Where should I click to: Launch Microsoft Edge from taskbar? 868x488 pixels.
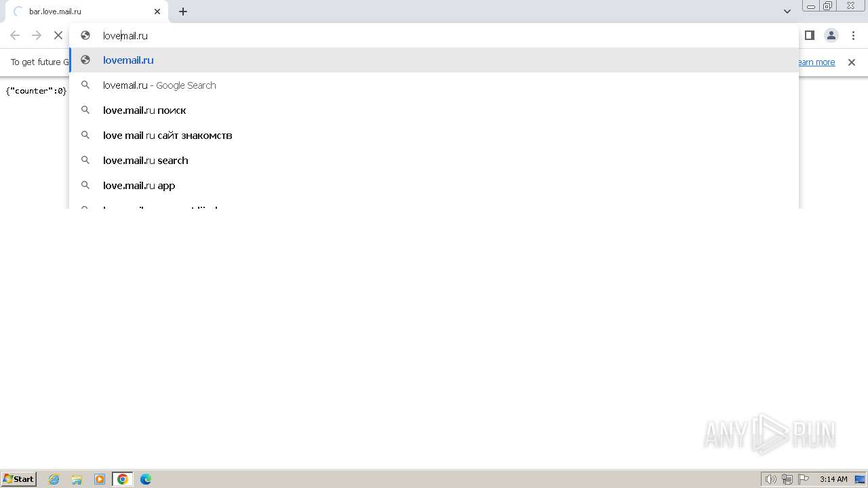(146, 479)
